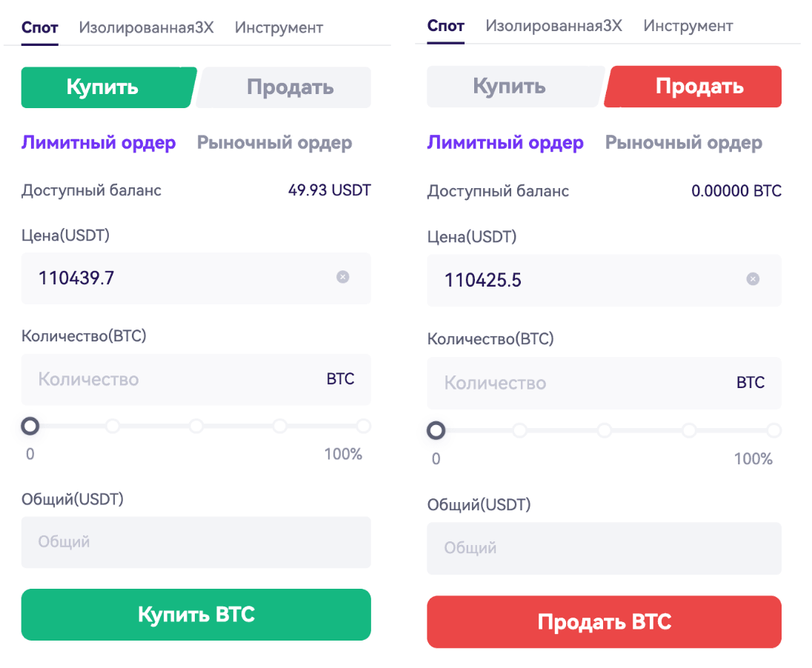This screenshot has height=668, width=812.
Task: Focus the Количество BTC field in buy panel
Action: (196, 380)
